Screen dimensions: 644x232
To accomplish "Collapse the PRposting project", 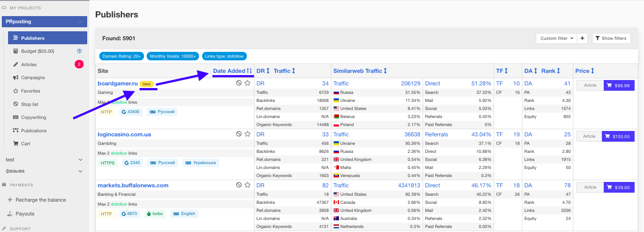I will pos(80,22).
